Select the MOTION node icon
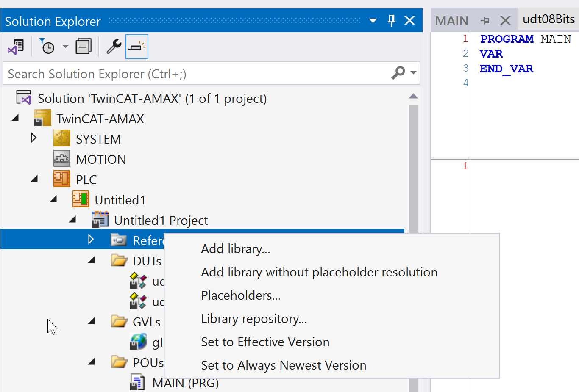The image size is (579, 392). pyautogui.click(x=62, y=159)
